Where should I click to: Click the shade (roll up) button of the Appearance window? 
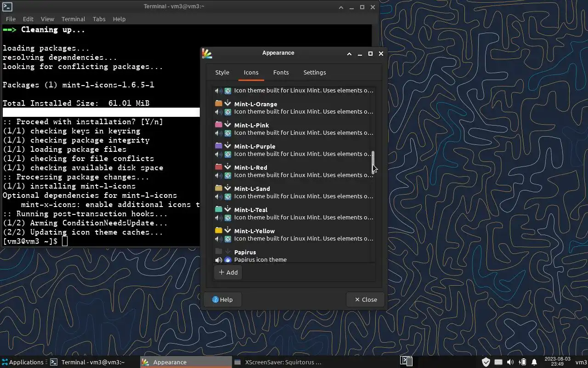click(x=349, y=53)
